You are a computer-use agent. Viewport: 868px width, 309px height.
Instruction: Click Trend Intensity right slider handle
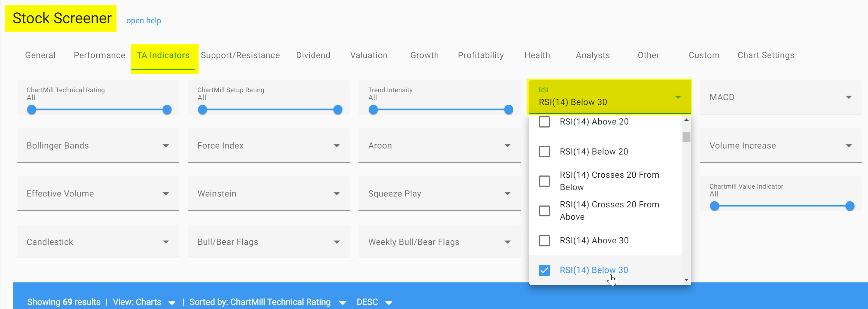coord(509,109)
